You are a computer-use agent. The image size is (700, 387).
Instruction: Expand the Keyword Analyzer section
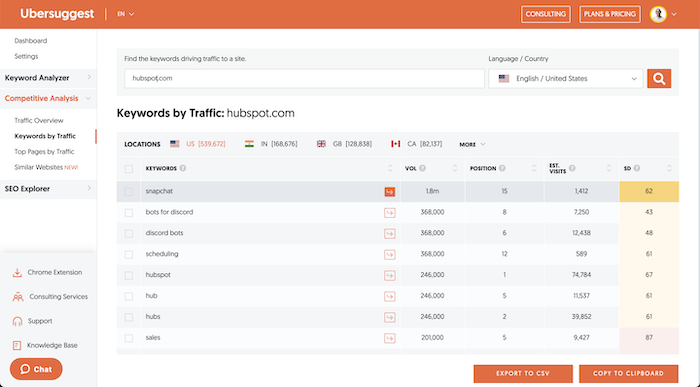click(48, 78)
